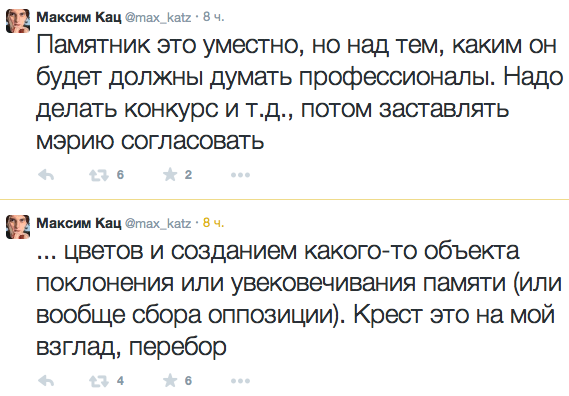Retweet the second tweet with 4 retweets
Image resolution: width=569 pixels, height=396 pixels.
[99, 381]
